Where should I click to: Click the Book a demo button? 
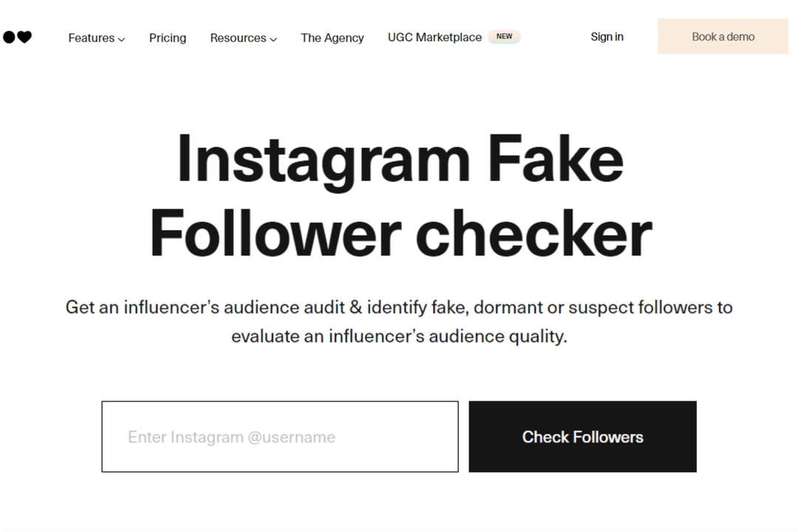click(x=722, y=36)
